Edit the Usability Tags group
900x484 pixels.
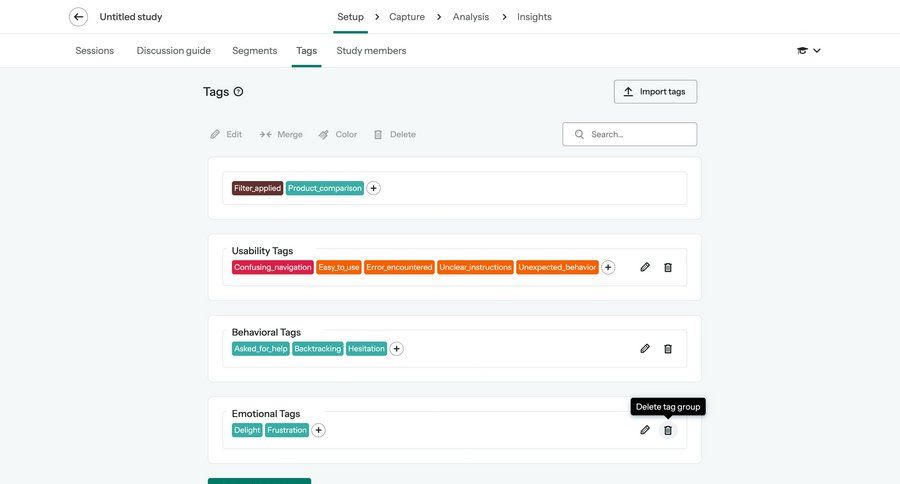645,267
